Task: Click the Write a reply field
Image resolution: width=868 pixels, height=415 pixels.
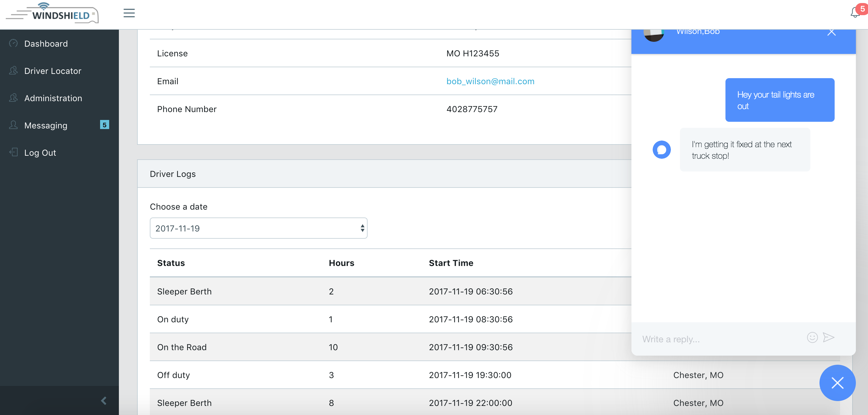Action: (721, 339)
